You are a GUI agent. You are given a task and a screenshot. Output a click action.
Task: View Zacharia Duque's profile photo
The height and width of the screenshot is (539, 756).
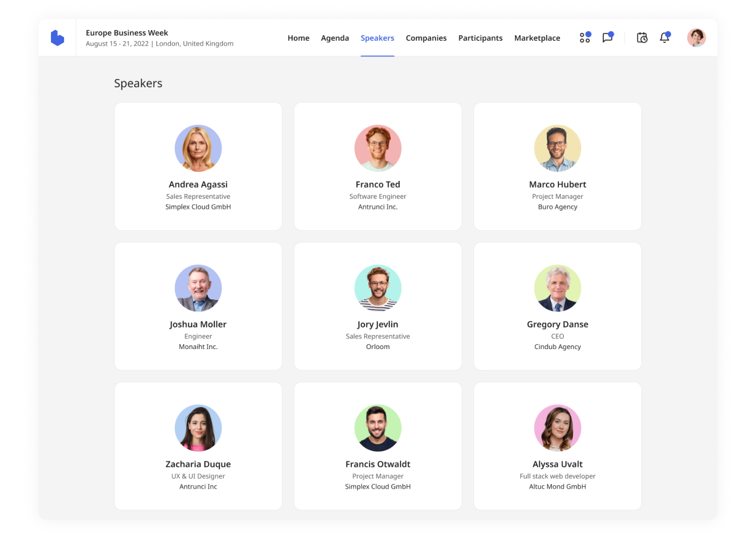click(x=198, y=428)
